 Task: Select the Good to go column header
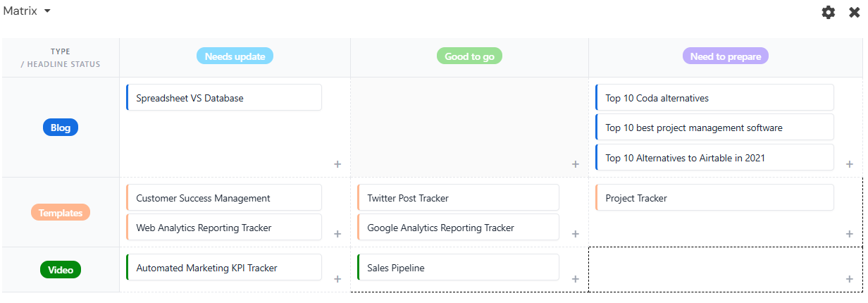point(469,56)
